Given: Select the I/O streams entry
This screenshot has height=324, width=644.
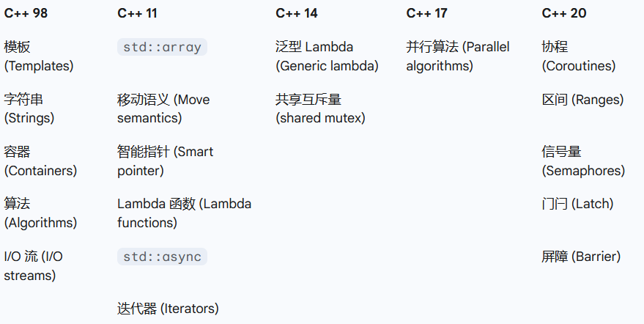Looking at the screenshot, I should (34, 266).
